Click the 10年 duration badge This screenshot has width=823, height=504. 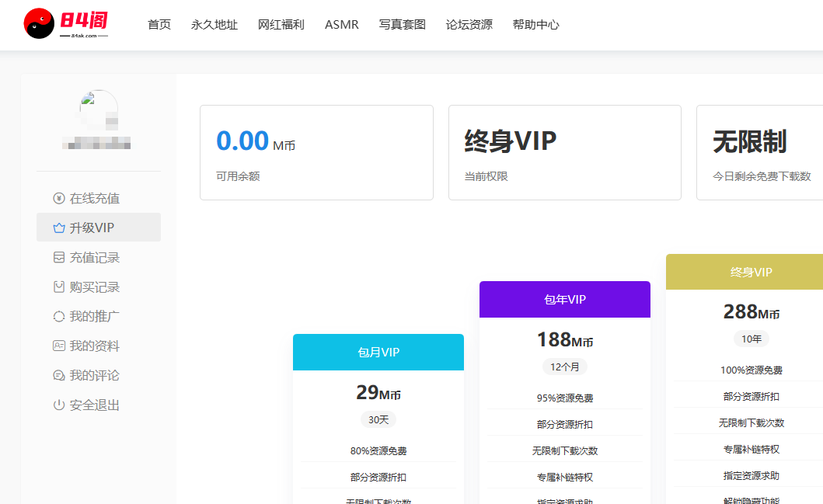751,339
